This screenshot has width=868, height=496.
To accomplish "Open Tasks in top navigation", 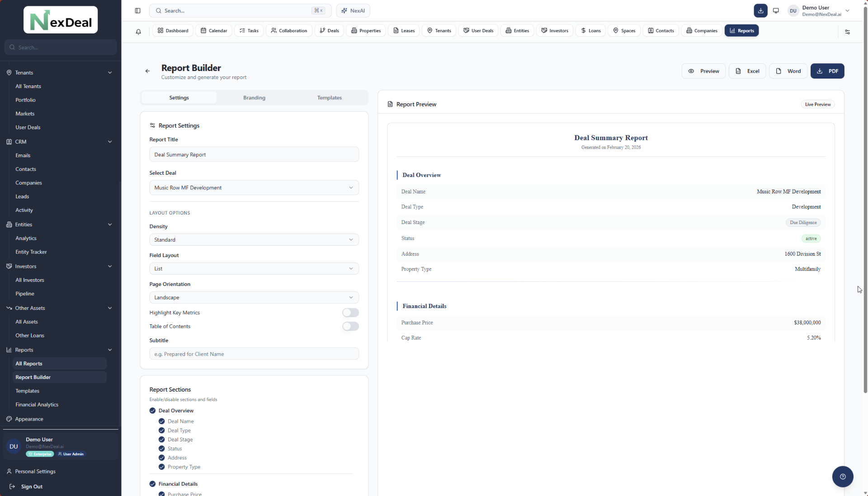I will (249, 30).
